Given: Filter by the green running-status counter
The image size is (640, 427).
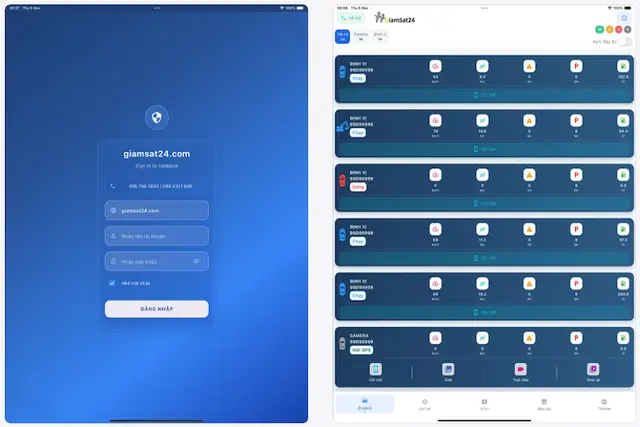Looking at the screenshot, I should click(x=600, y=29).
